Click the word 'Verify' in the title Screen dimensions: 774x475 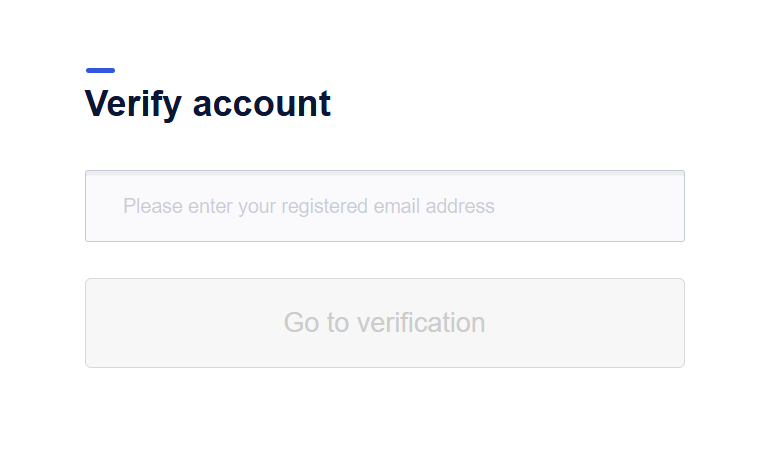133,104
